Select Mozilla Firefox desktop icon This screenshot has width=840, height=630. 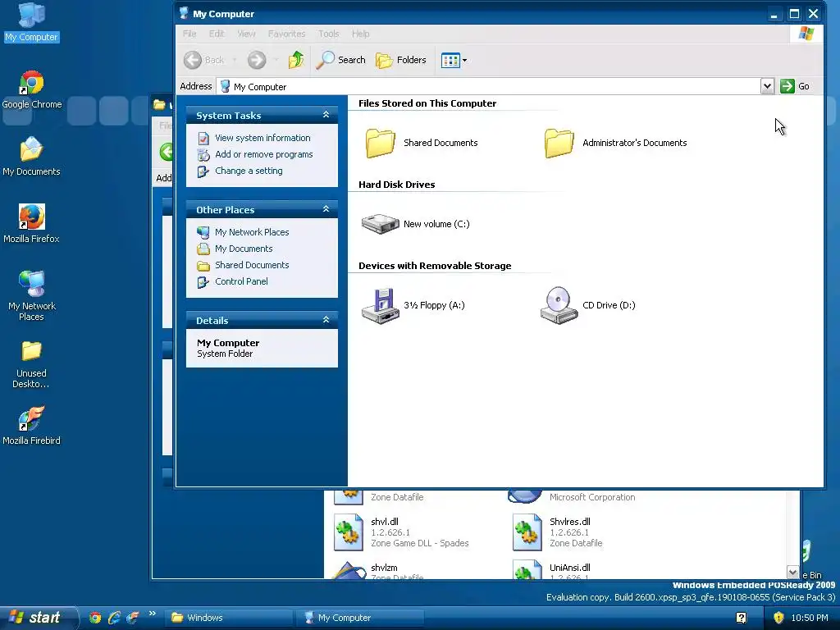pos(32,224)
